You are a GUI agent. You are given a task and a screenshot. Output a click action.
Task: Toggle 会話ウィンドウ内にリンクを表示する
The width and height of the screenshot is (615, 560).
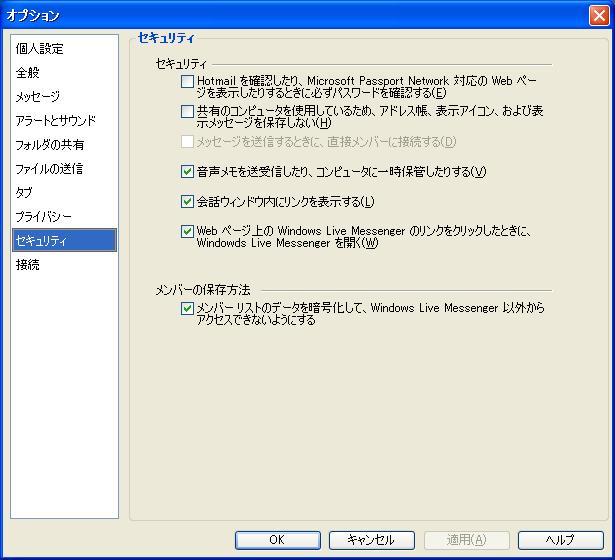[187, 202]
